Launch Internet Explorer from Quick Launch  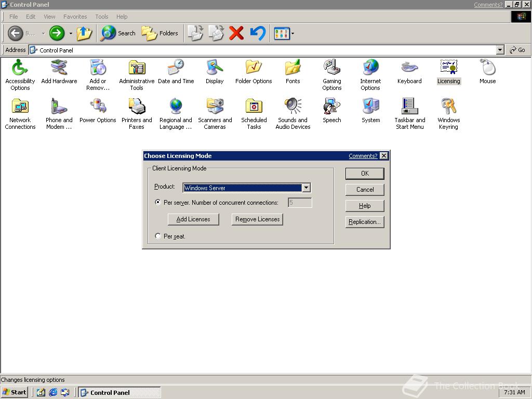click(x=53, y=392)
